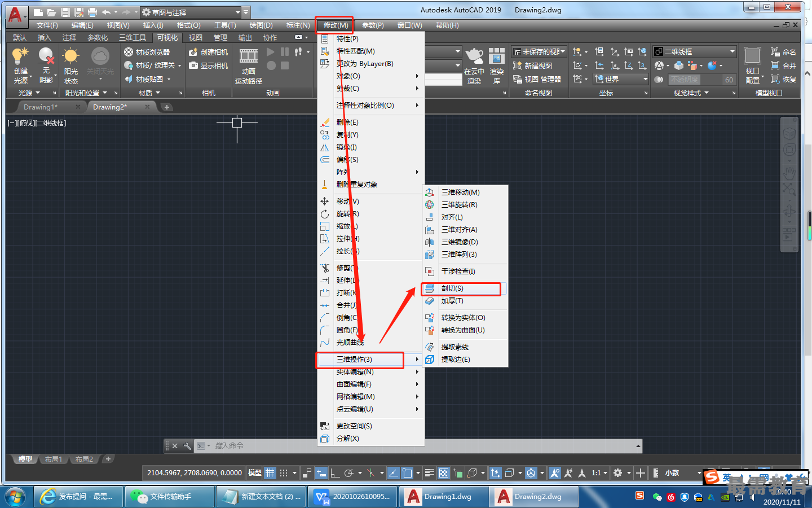Click Render in Cloud (在云中渲染) teapot icon
812x508 pixels.
coord(474,56)
